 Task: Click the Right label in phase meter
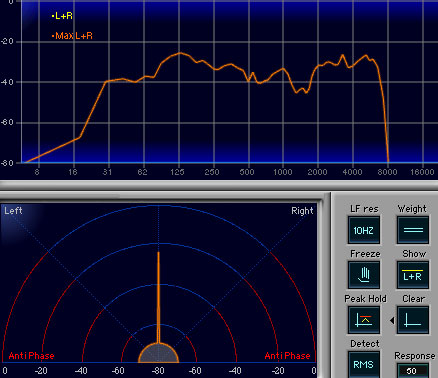tap(302, 211)
